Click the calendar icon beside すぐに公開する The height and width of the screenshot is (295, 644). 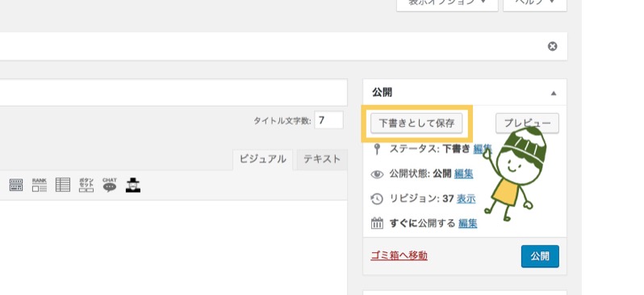pos(377,223)
